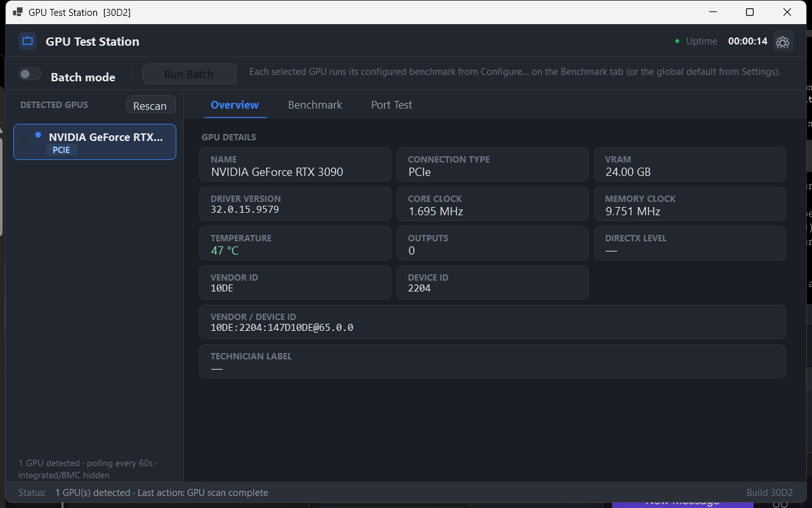
Task: Click the Run Batch button
Action: tap(189, 74)
